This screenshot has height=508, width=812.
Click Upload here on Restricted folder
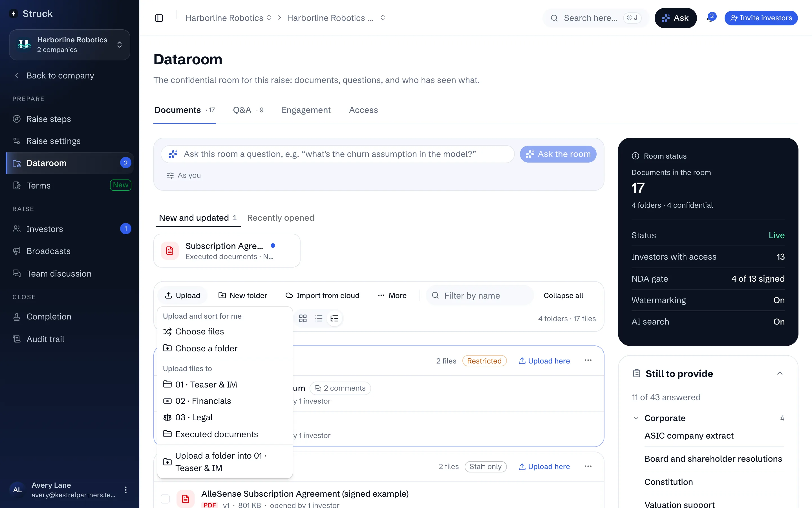[544, 361]
